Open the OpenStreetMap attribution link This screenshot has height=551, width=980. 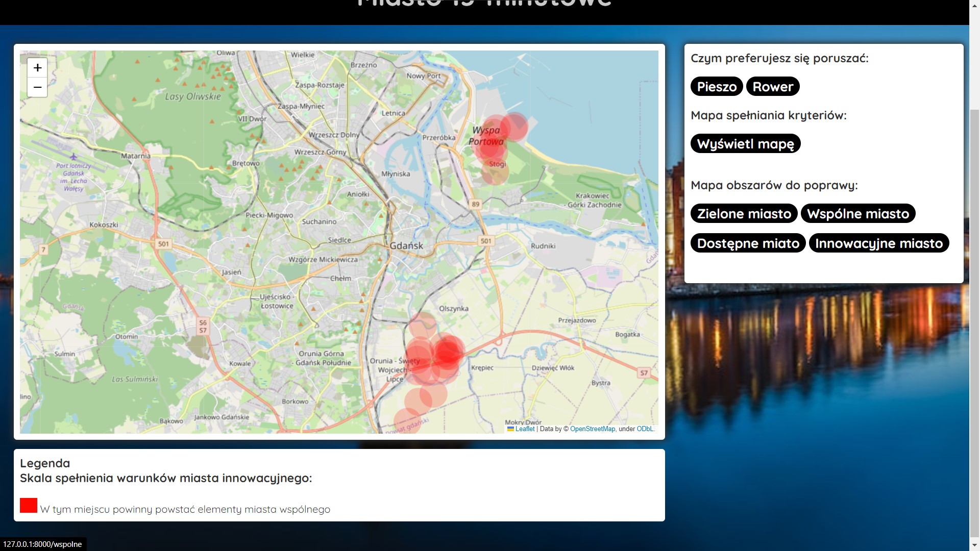592,429
